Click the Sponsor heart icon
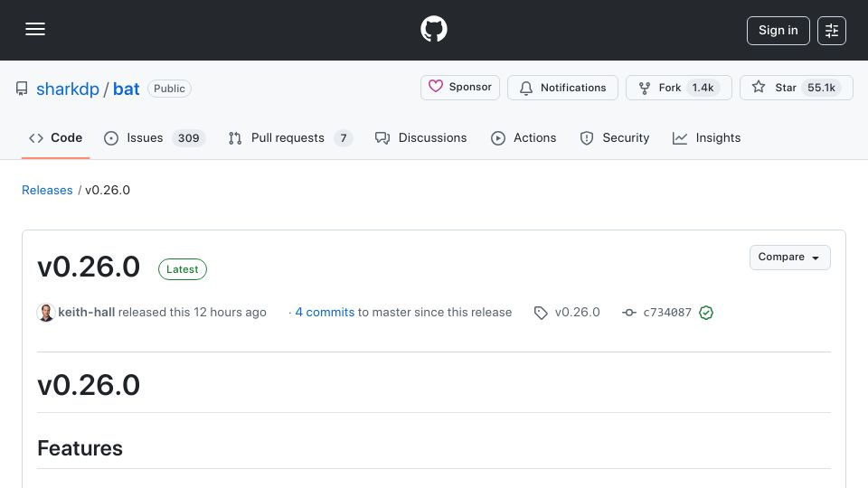 point(436,87)
